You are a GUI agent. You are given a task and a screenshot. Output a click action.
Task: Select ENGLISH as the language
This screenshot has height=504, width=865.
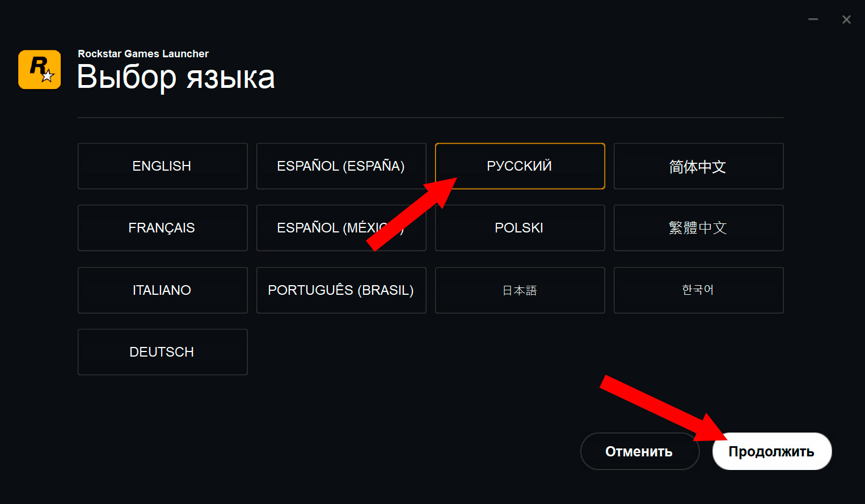[x=162, y=166]
